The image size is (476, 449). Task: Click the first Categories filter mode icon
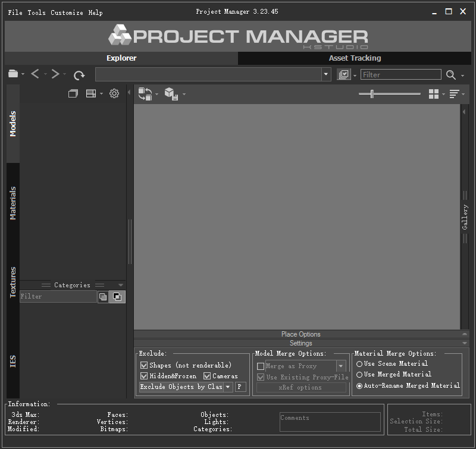[103, 296]
